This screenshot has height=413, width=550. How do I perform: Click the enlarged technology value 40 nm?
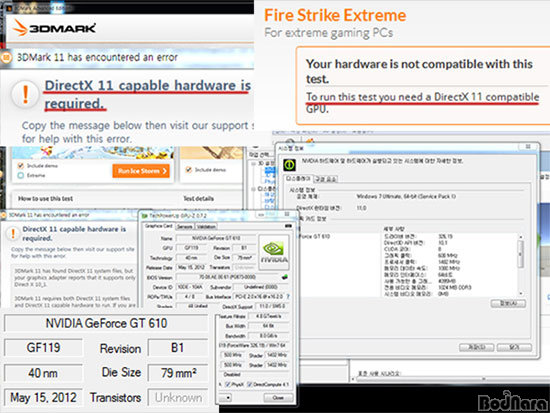43,373
